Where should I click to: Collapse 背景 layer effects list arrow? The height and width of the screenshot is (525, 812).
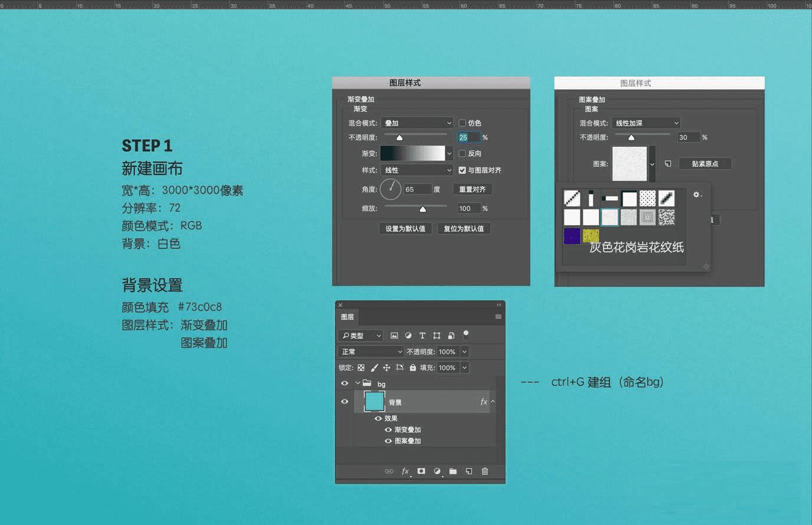click(493, 402)
